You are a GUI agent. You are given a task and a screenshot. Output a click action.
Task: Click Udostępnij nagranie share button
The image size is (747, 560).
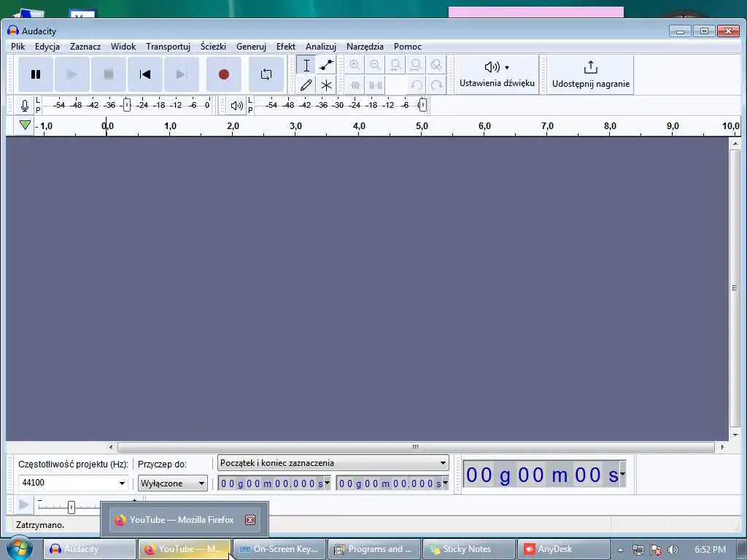tap(591, 74)
